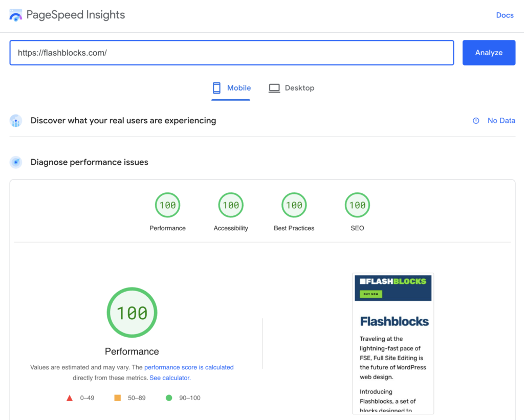
Task: Open the 'performance score is calculated' link
Action: [x=189, y=367]
